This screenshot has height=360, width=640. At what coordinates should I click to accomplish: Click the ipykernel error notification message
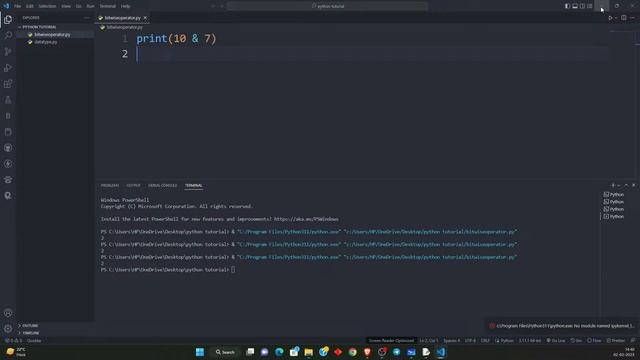point(564,326)
